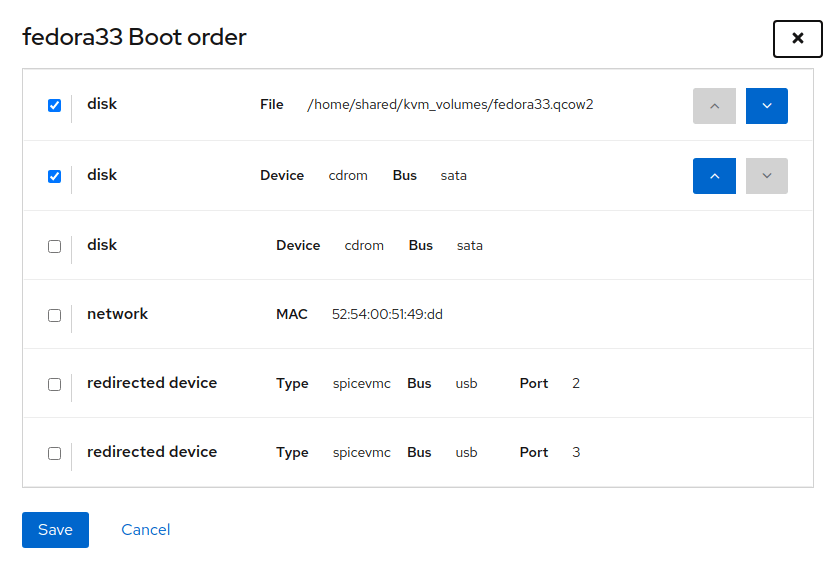This screenshot has width=833, height=569.
Task: Save the boot order changes
Action: [x=55, y=530]
